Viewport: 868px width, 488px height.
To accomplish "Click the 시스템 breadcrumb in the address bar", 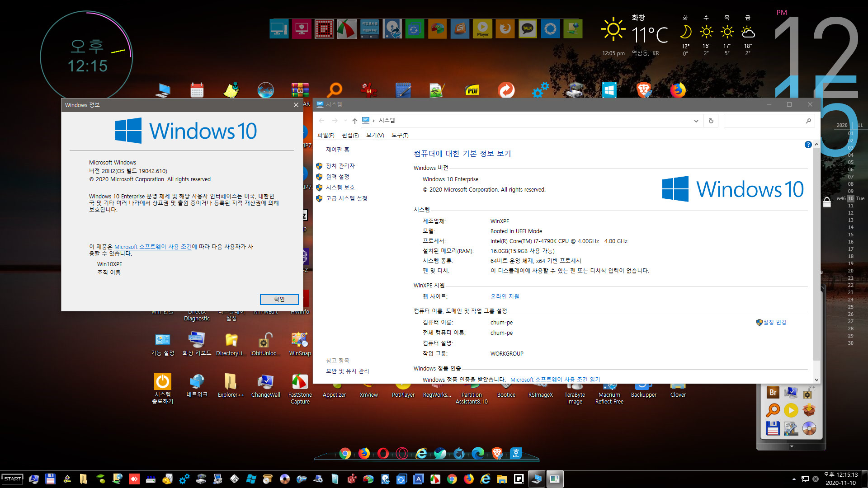I will (387, 120).
